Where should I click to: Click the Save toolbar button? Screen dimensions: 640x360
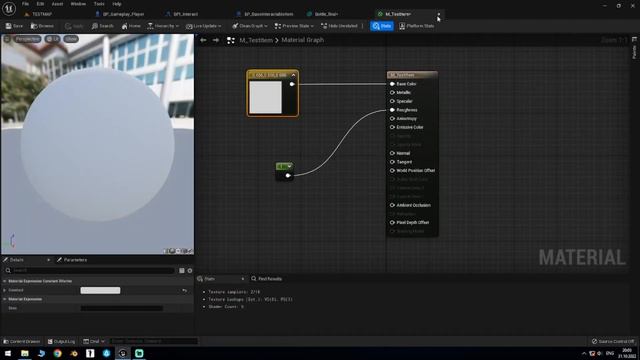point(14,26)
